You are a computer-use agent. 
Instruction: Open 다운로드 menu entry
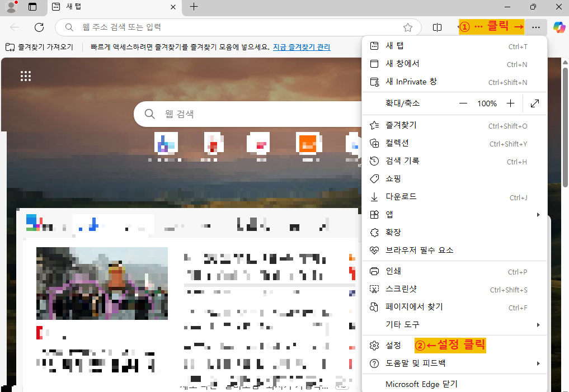click(x=454, y=197)
